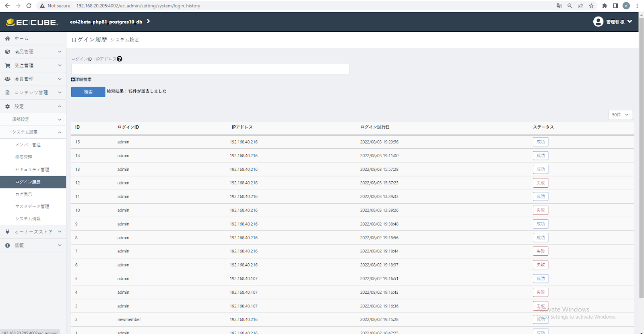Click the blue 検索 button
This screenshot has width=644, height=334.
88,92
